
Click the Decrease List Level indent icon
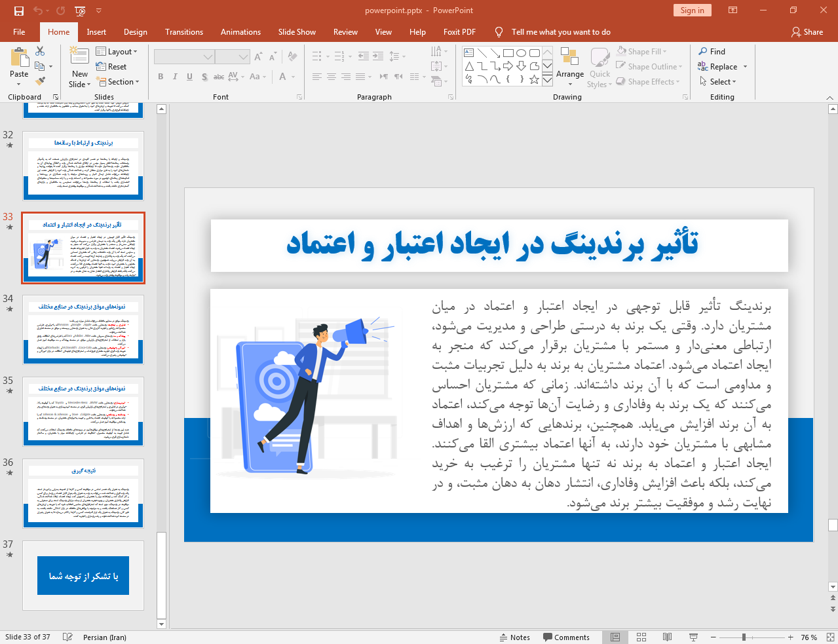click(364, 56)
